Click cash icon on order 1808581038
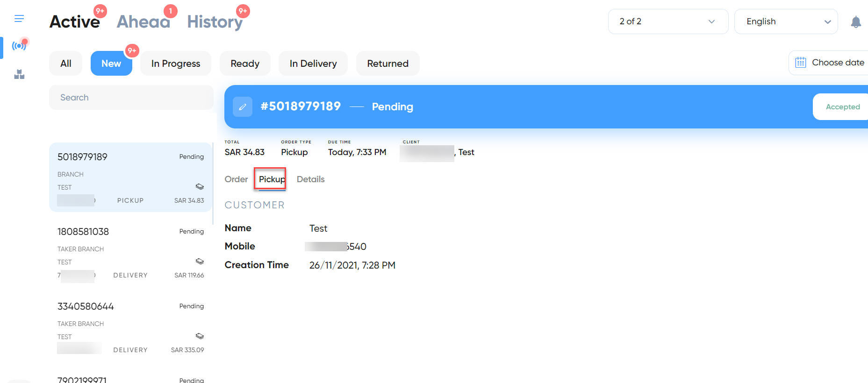This screenshot has width=868, height=383. point(200,262)
